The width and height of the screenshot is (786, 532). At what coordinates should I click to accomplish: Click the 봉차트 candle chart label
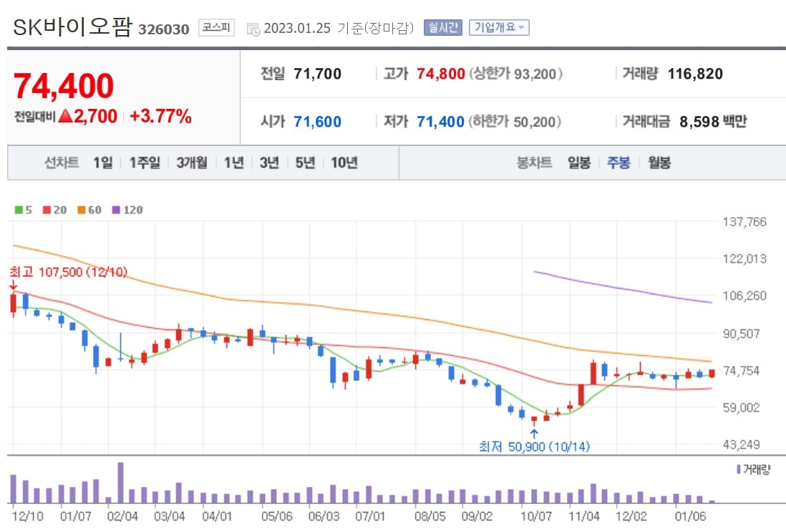point(534,163)
